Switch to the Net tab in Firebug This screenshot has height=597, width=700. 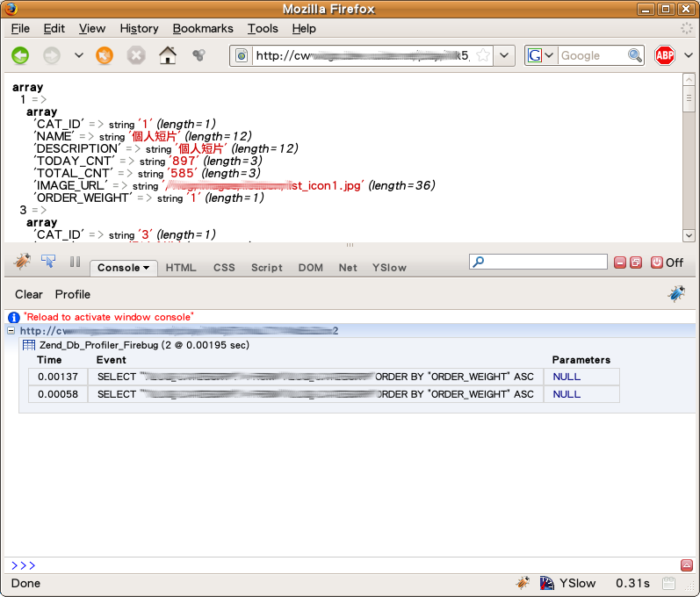click(348, 268)
